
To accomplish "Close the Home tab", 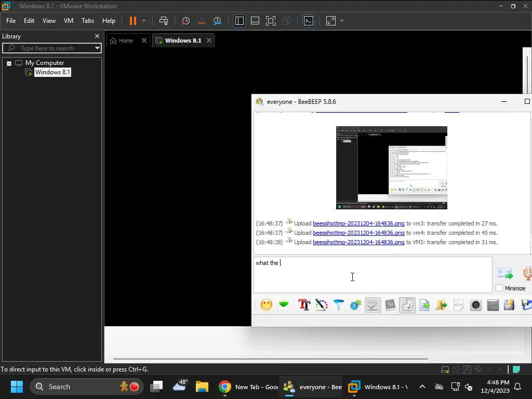I will coord(144,41).
